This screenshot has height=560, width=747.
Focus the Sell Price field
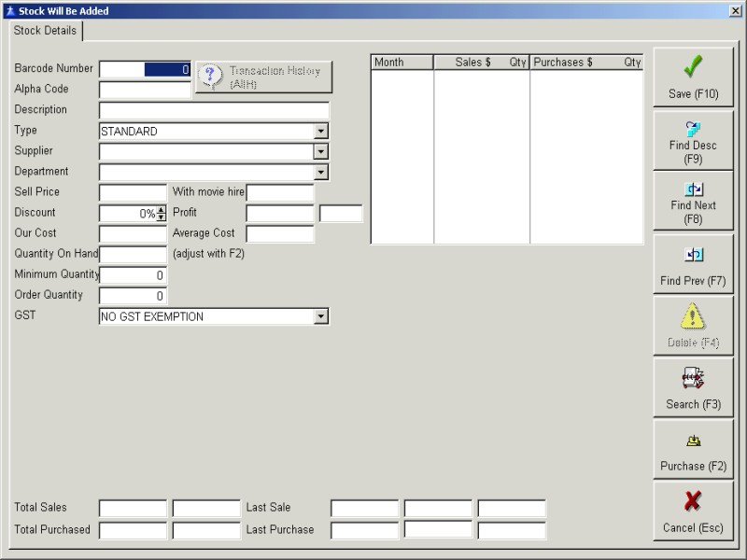pos(133,192)
